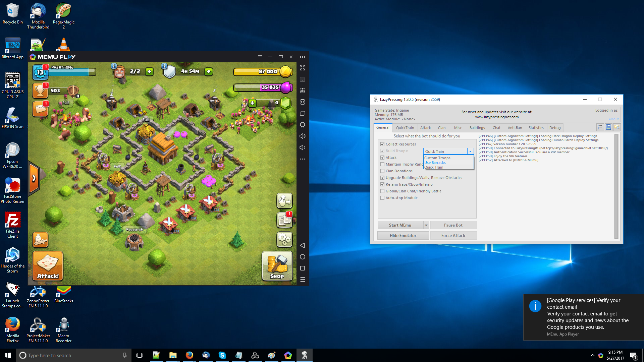Click the APK install icon in MEmu

302,90
